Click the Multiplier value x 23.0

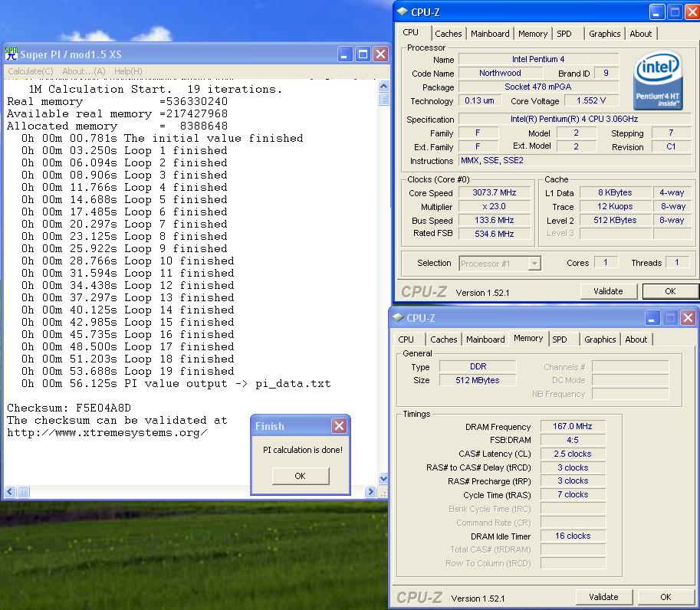click(x=495, y=206)
